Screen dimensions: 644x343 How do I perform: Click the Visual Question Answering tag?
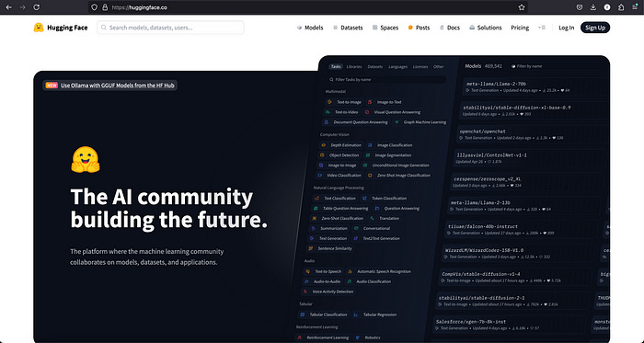coord(393,112)
